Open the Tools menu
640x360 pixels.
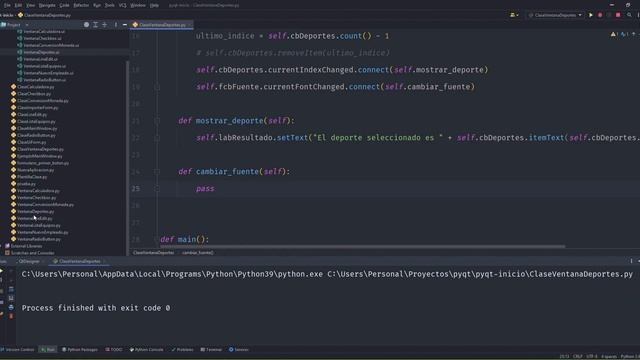109,5
